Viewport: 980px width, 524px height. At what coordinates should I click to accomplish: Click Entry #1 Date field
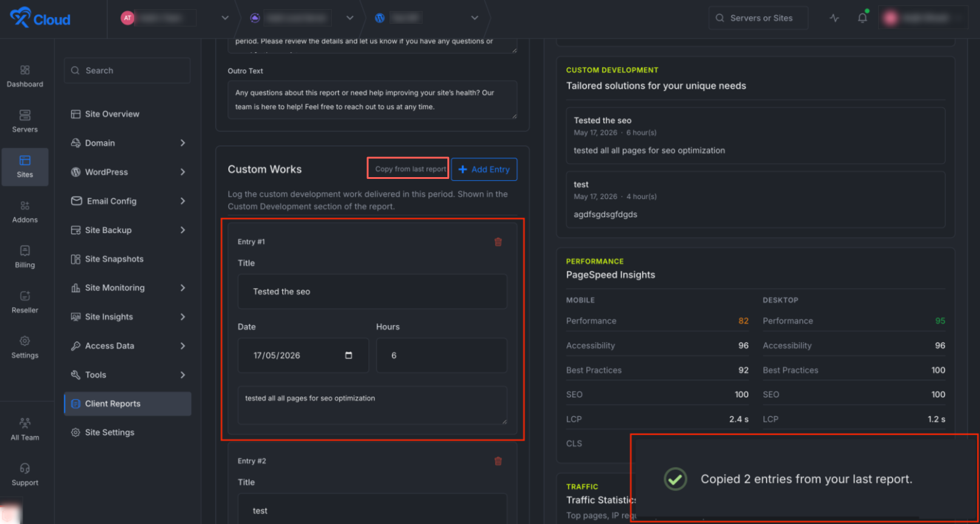[x=303, y=355]
